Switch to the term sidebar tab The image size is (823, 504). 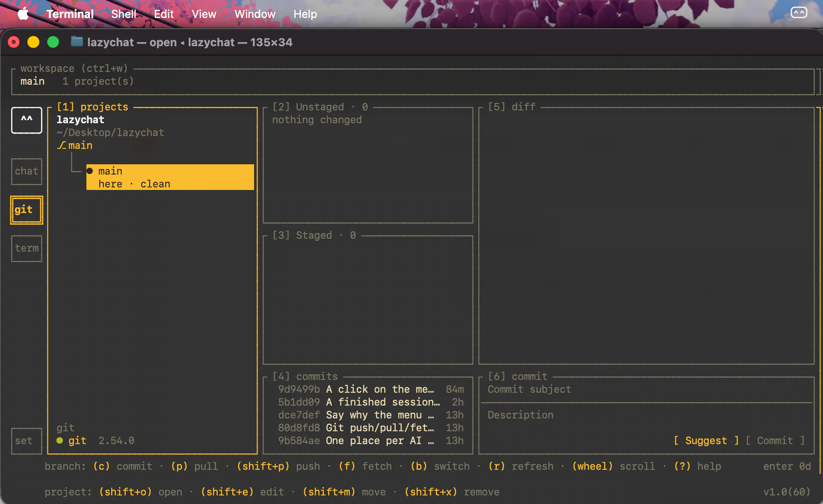(27, 248)
